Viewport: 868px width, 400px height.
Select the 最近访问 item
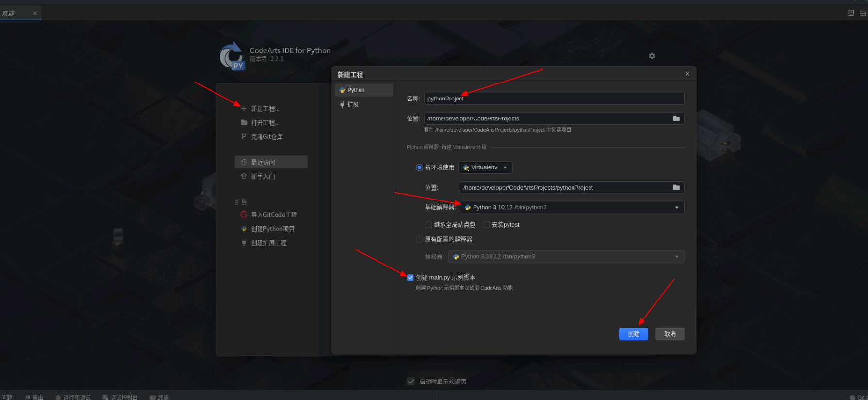pos(271,162)
